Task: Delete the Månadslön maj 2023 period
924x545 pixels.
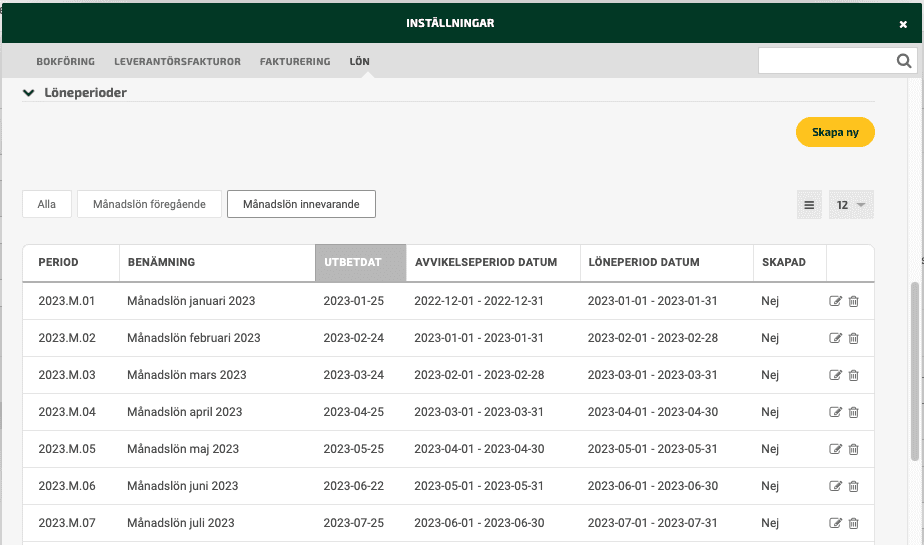Action: pos(853,450)
